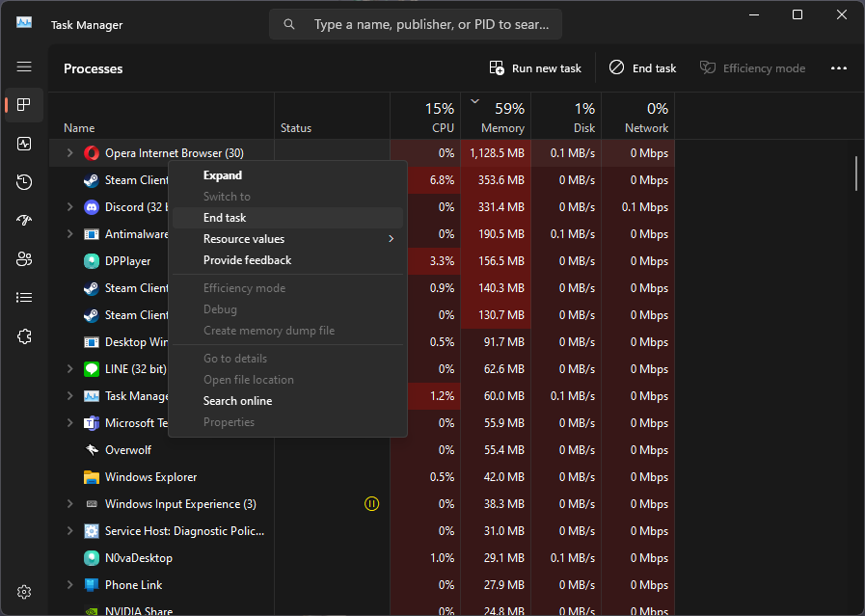The height and width of the screenshot is (616, 865).
Task: Open the Resource values submenu
Action: [x=287, y=239]
